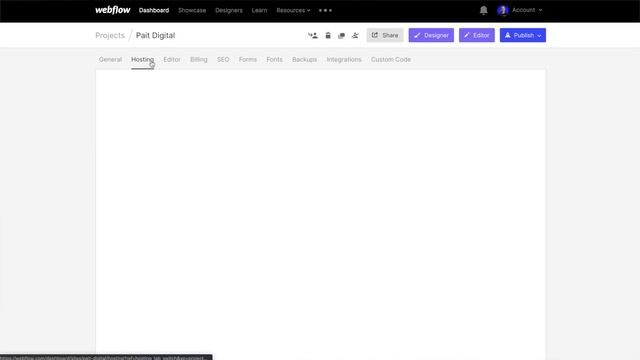Open the notifications bell

pyautogui.click(x=483, y=10)
